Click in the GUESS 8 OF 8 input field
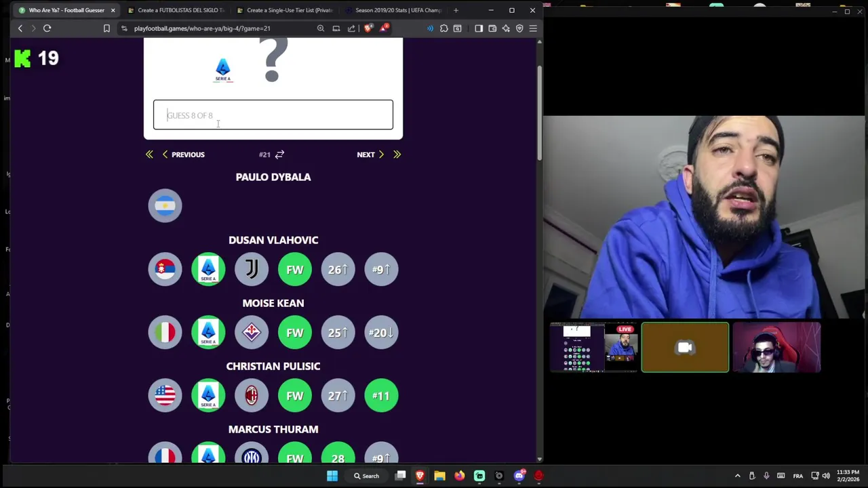Image resolution: width=868 pixels, height=488 pixels. coord(273,115)
